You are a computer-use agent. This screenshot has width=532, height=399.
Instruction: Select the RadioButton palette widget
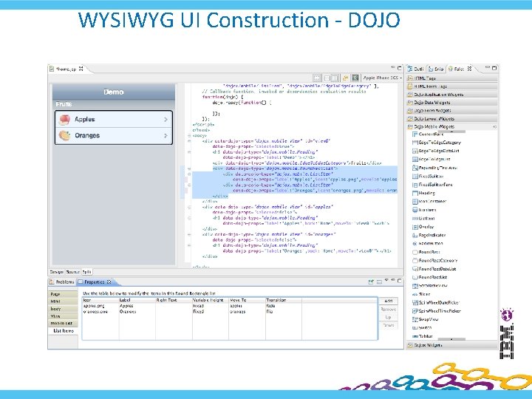pyautogui.click(x=428, y=244)
